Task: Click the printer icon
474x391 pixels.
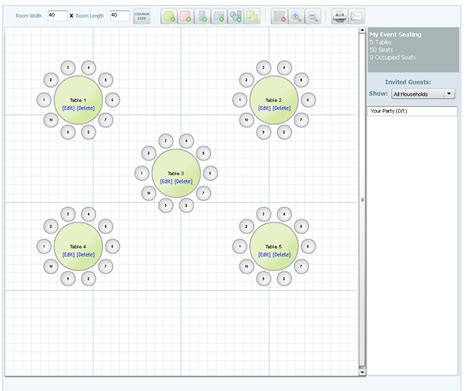Action: 340,16
